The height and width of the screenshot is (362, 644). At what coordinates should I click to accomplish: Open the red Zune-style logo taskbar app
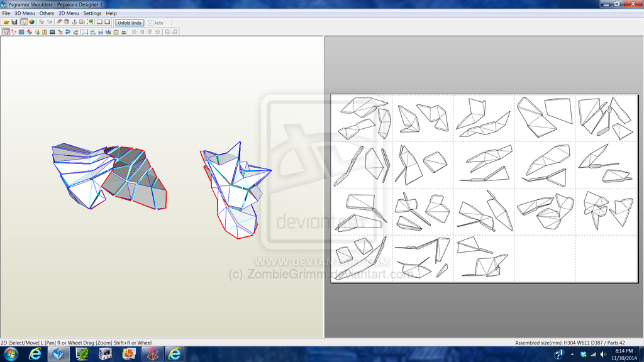point(152,354)
